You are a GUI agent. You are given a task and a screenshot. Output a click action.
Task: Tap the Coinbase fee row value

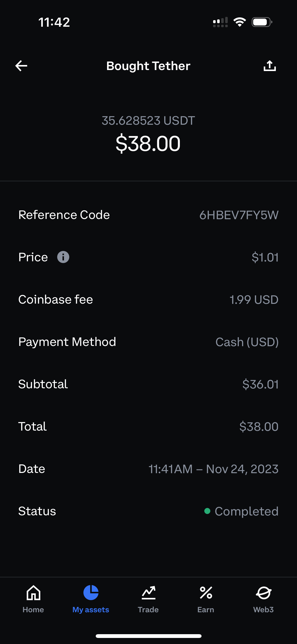[254, 300]
